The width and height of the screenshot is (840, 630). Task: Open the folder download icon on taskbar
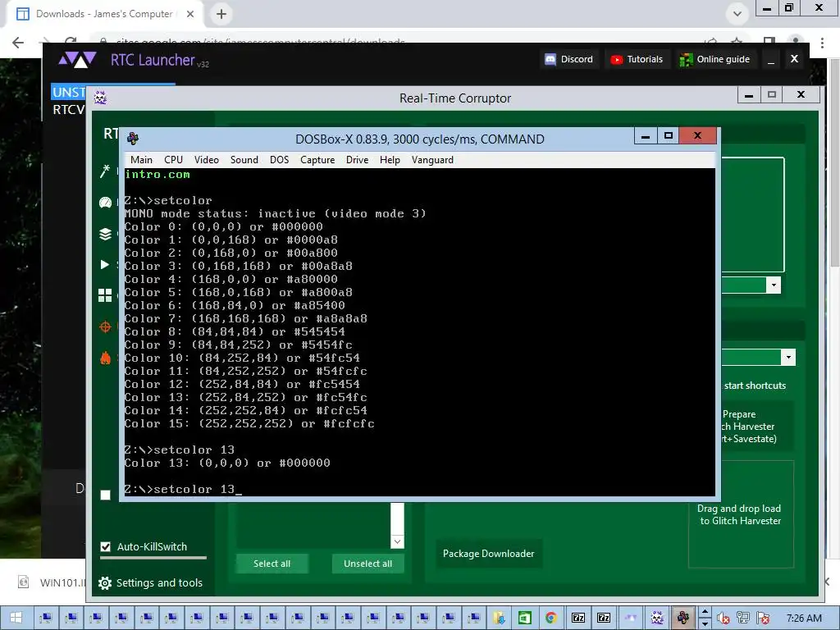coord(500,618)
